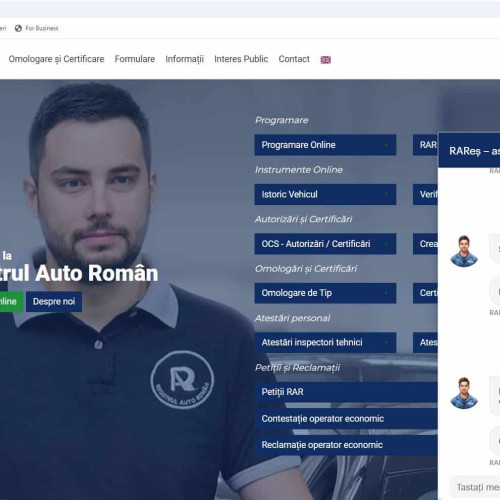Open the Informații menu
The height and width of the screenshot is (500, 500).
click(x=184, y=59)
